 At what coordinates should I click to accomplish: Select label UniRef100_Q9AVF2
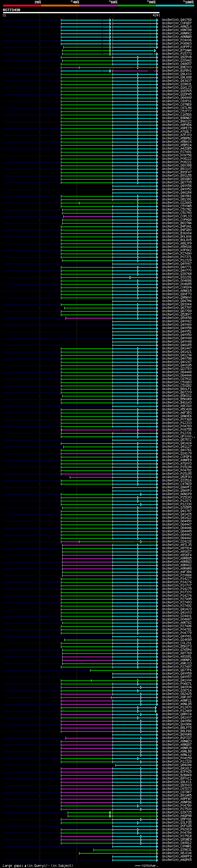point(177,487)
